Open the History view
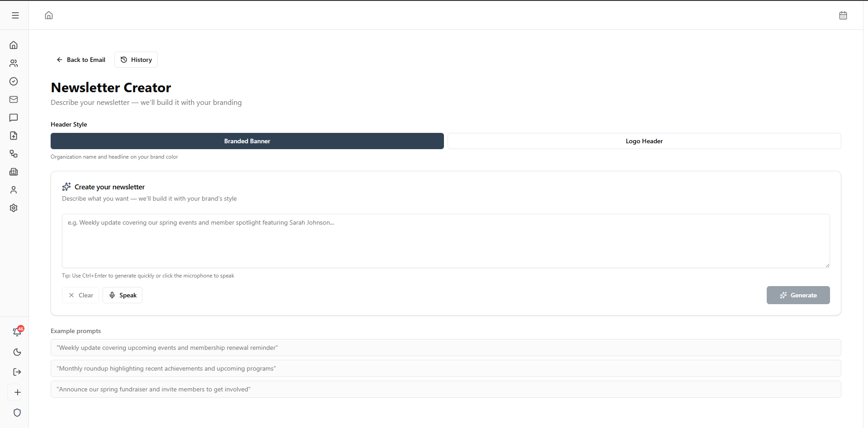This screenshot has width=868, height=428. click(136, 60)
